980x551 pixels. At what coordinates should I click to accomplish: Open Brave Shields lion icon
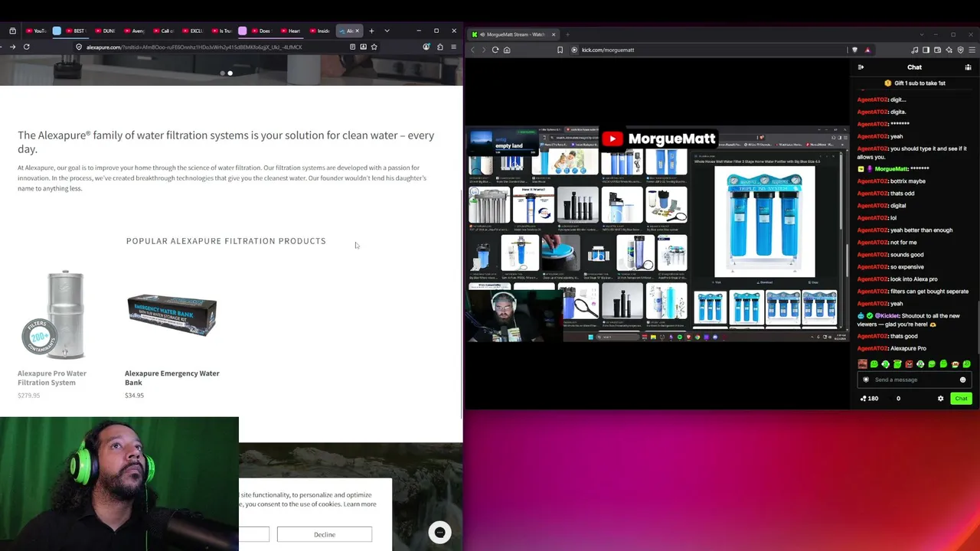[x=855, y=50]
